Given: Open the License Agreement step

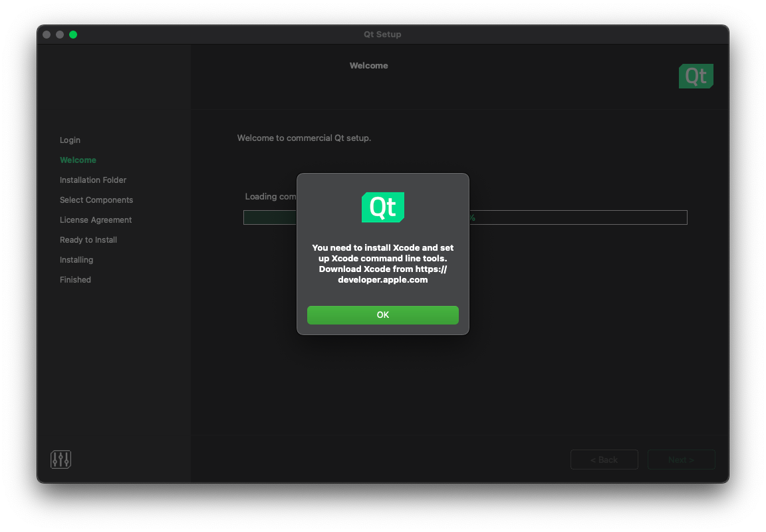Looking at the screenshot, I should 96,220.
